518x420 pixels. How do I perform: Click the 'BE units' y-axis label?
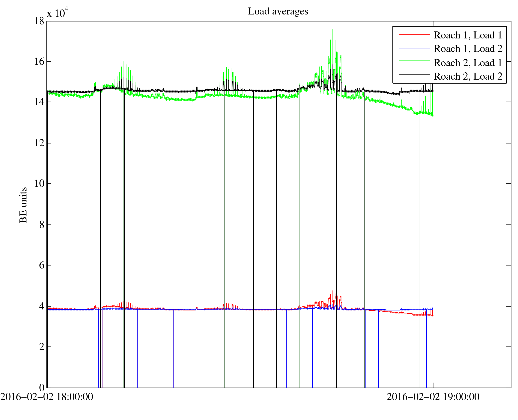[23, 205]
